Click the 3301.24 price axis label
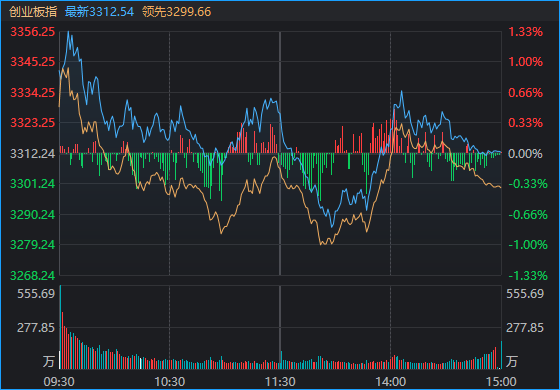This screenshot has height=390, width=560. pyautogui.click(x=32, y=184)
